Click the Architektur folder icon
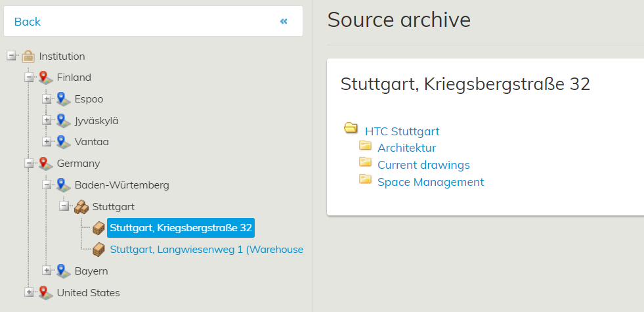This screenshot has width=644, height=312. pyautogui.click(x=366, y=146)
